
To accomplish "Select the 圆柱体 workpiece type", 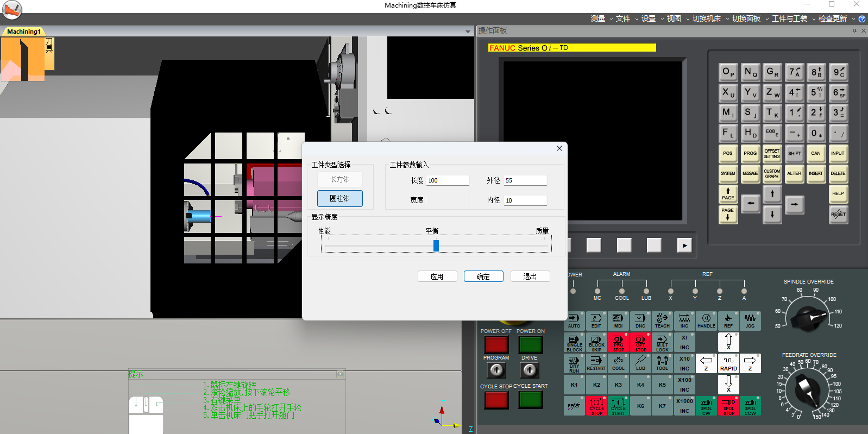I will point(339,199).
